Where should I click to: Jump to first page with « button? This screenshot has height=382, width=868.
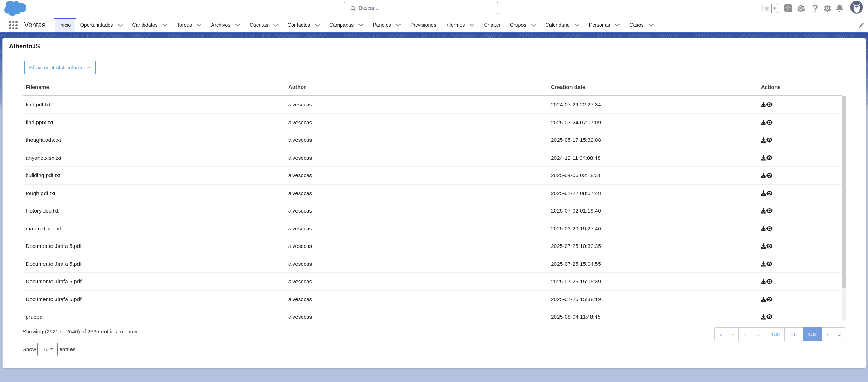(x=720, y=334)
